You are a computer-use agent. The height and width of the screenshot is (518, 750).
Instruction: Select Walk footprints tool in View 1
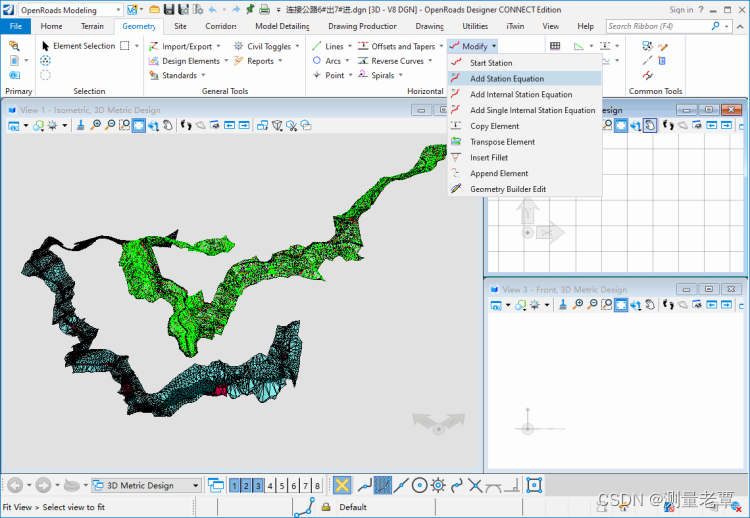pyautogui.click(x=186, y=125)
